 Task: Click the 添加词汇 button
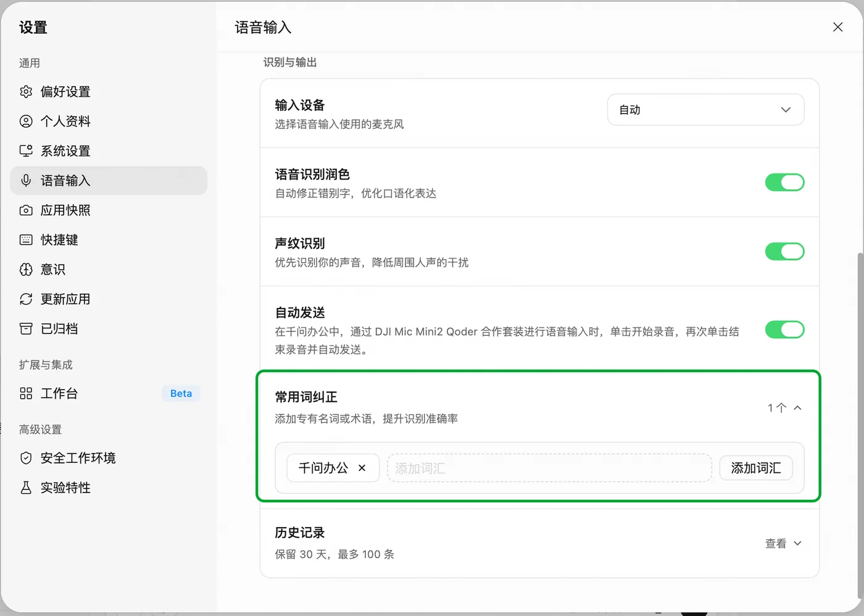[x=756, y=468]
